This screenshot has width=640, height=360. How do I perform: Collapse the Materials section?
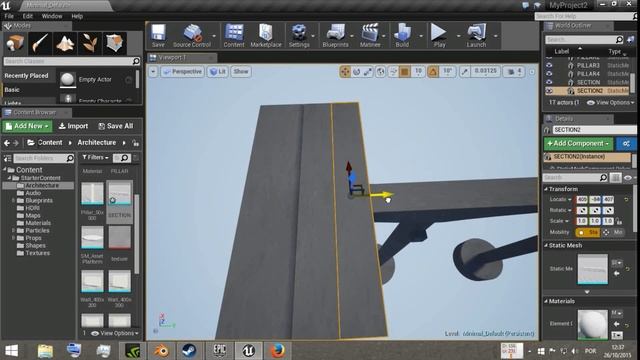547,302
